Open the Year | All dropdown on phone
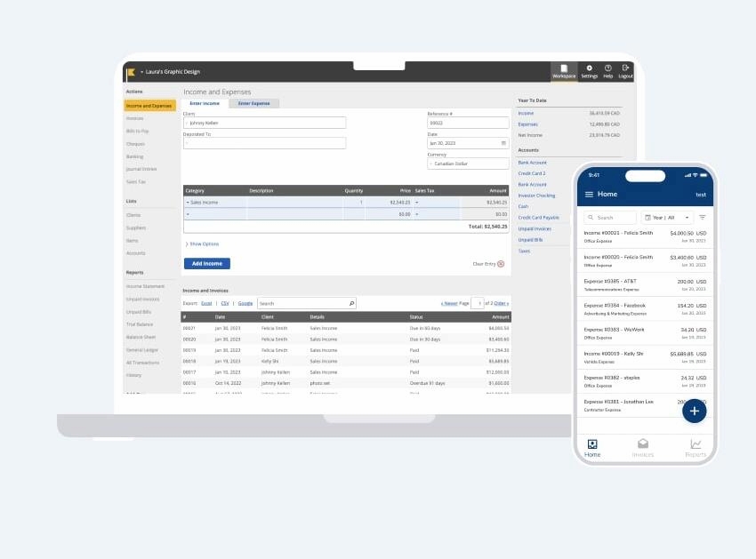This screenshot has width=756, height=559. pos(664,217)
